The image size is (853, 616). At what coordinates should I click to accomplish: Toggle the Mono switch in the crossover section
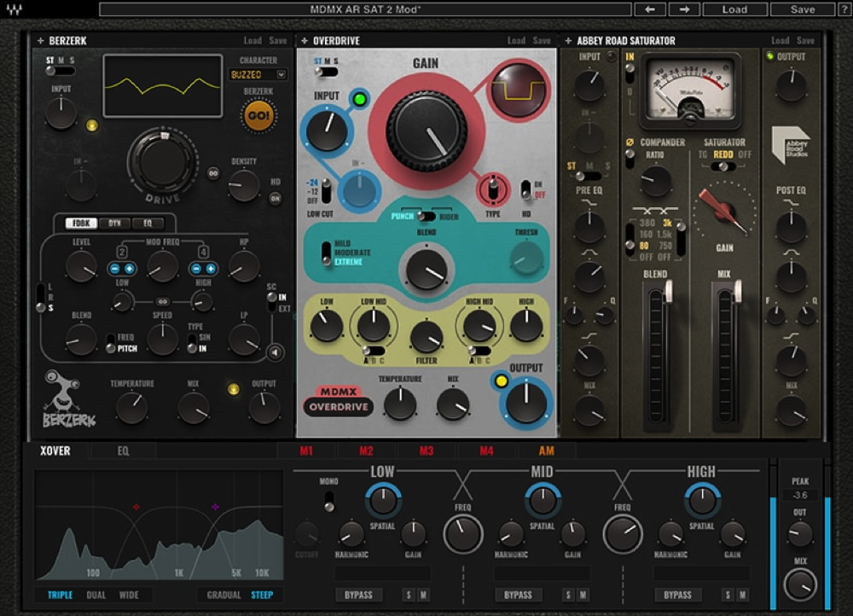328,503
